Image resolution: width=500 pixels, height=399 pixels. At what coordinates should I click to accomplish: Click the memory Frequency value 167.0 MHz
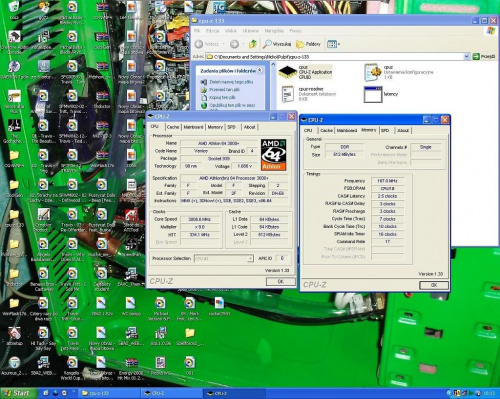(x=387, y=181)
